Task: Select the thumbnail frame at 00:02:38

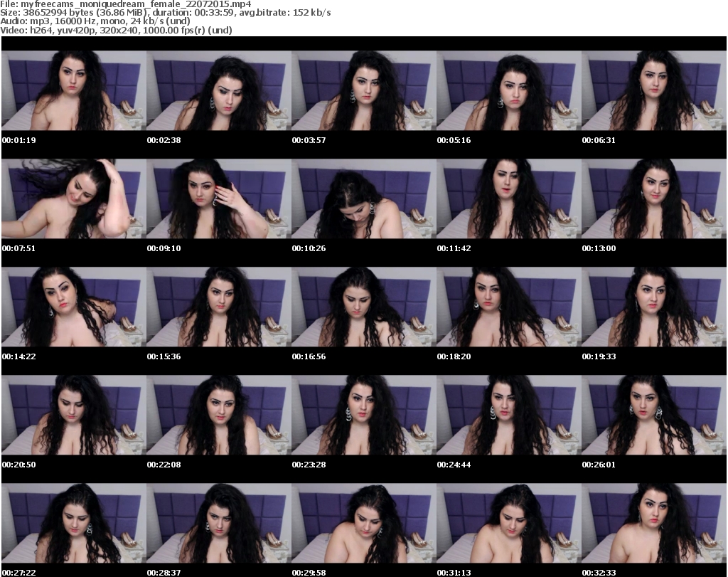Action: point(219,90)
